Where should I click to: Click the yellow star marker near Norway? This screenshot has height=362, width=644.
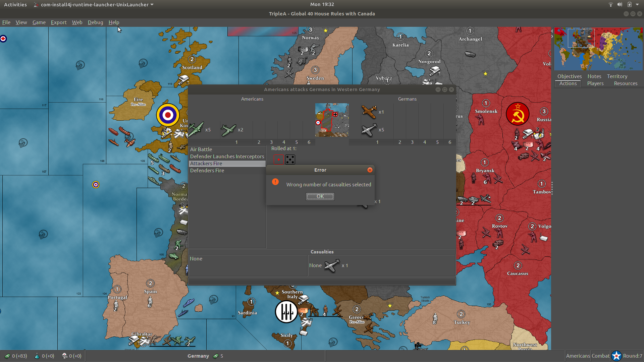pos(325,31)
